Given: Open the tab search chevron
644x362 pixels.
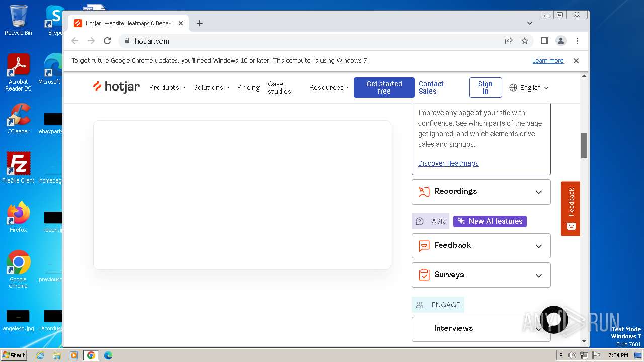Looking at the screenshot, I should point(530,23).
